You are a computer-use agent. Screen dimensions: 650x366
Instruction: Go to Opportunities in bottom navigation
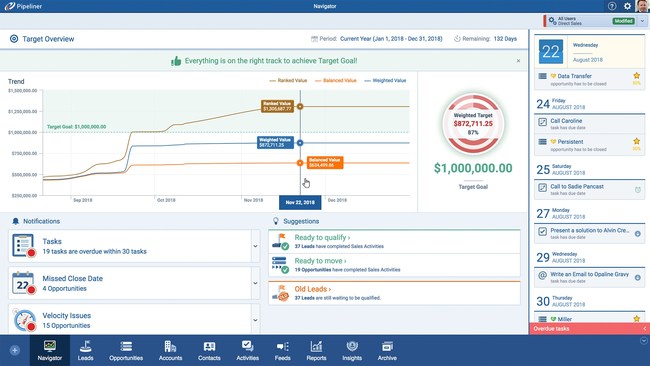126,350
